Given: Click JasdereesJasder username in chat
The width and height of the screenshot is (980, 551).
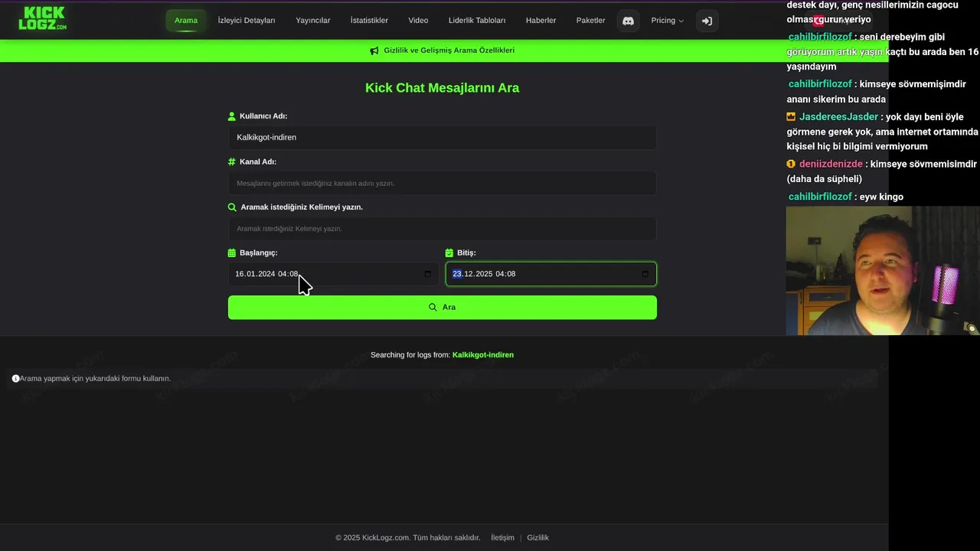Looking at the screenshot, I should pyautogui.click(x=838, y=117).
